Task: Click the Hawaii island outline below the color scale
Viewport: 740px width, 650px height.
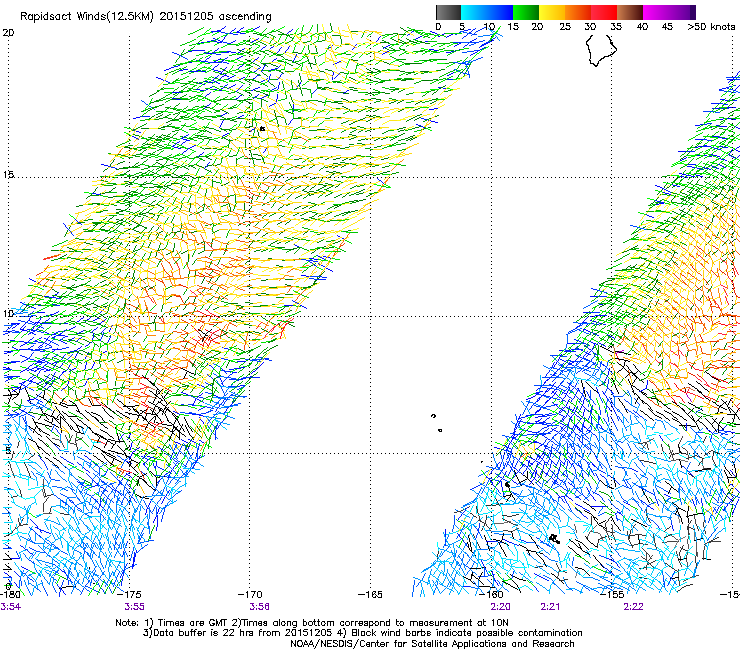Action: tap(602, 50)
